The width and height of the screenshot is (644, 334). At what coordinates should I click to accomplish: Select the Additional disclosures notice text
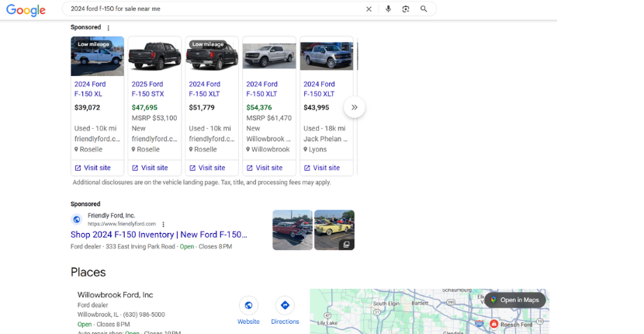click(202, 183)
